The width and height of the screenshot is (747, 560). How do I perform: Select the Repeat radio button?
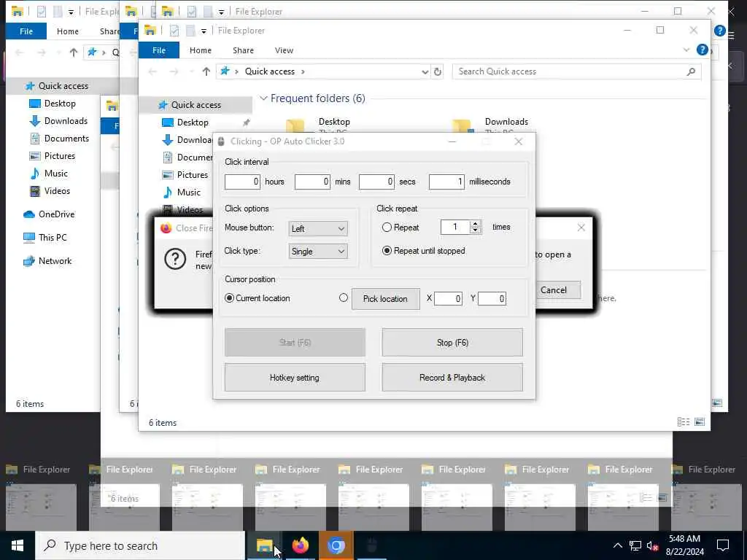coord(387,227)
